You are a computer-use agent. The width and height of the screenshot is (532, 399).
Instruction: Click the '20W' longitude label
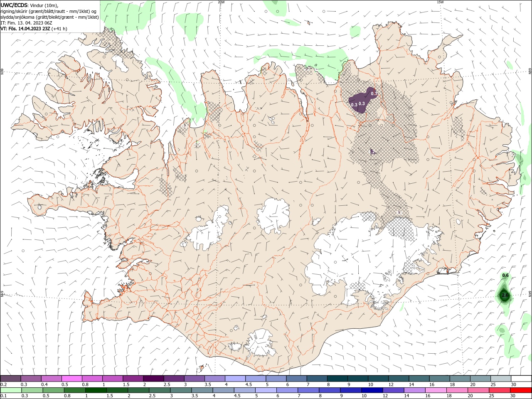(221, 2)
